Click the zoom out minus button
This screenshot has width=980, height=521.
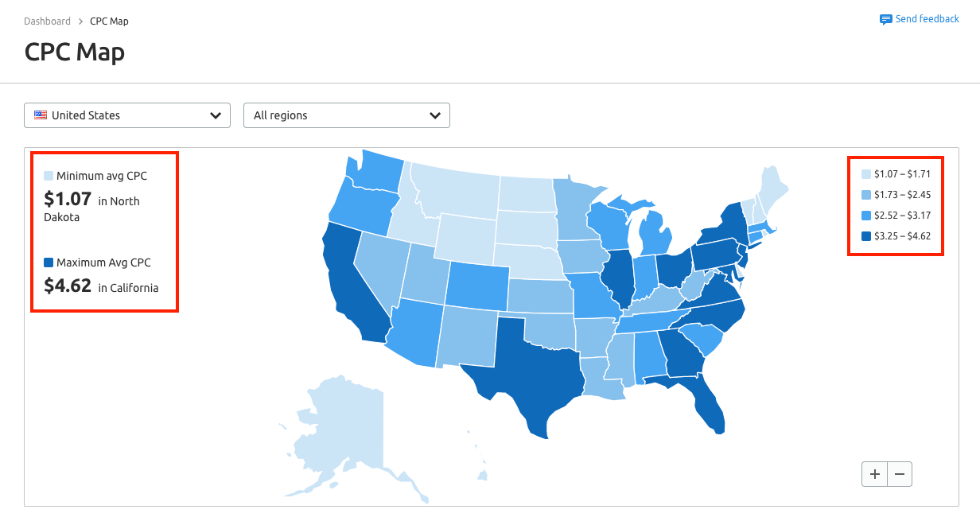click(x=900, y=474)
